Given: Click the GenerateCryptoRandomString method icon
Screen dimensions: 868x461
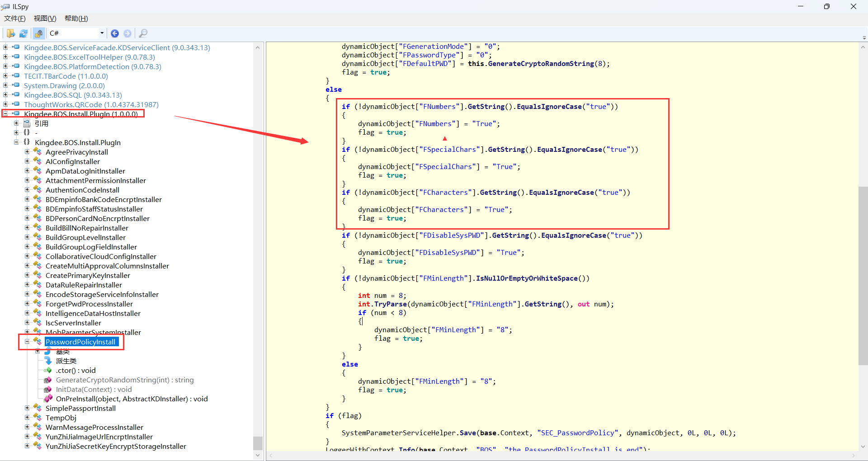Looking at the screenshot, I should [x=48, y=380].
